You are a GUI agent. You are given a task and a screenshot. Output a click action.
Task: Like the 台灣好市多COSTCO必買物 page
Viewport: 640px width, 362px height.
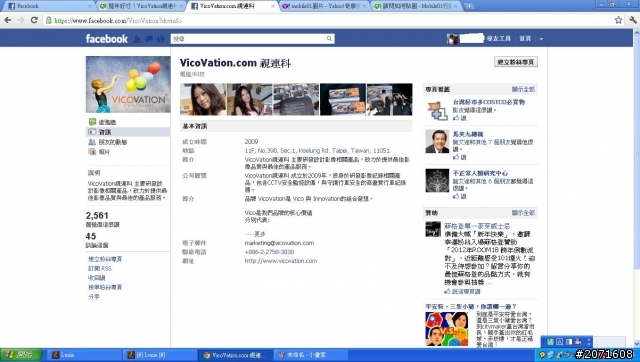pos(460,118)
